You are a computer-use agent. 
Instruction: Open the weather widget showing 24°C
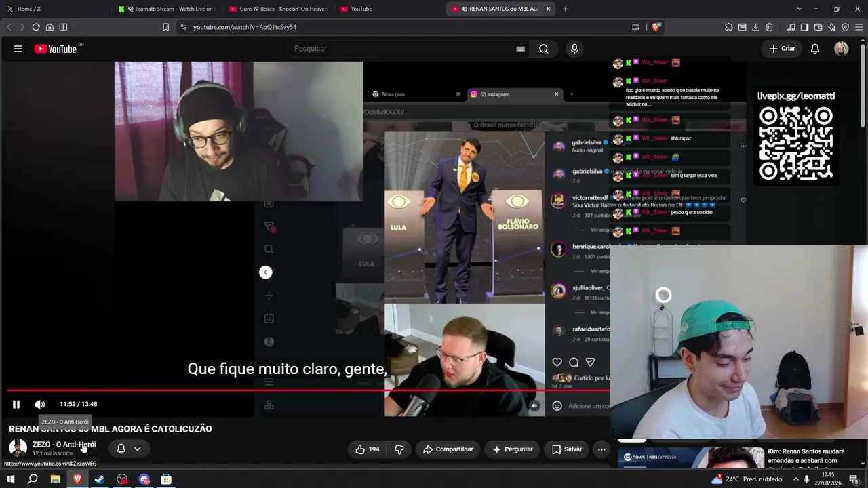(x=747, y=479)
